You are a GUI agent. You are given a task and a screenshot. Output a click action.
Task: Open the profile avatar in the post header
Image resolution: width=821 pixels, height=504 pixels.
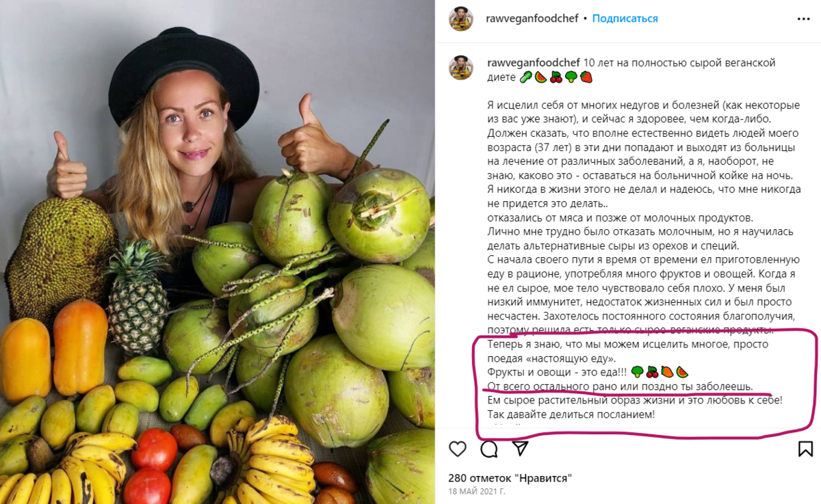(x=460, y=18)
